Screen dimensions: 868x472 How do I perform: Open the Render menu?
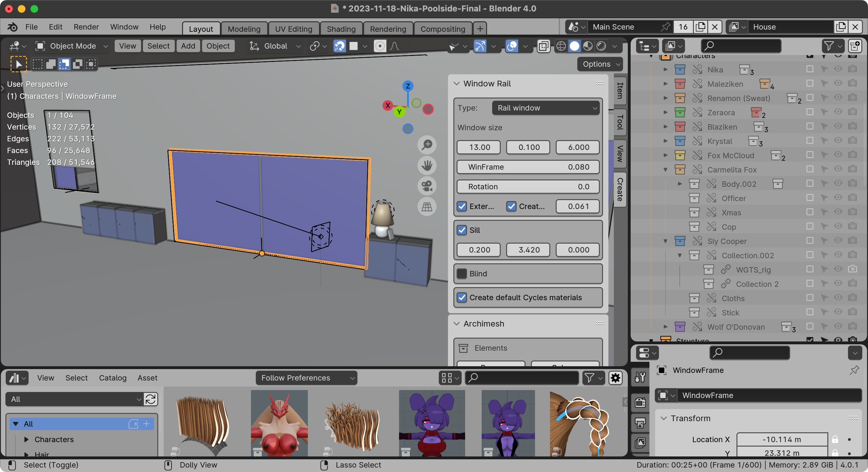click(x=86, y=27)
